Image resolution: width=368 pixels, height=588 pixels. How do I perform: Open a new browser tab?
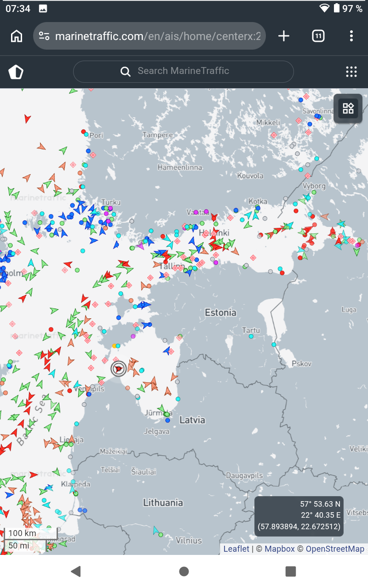284,36
